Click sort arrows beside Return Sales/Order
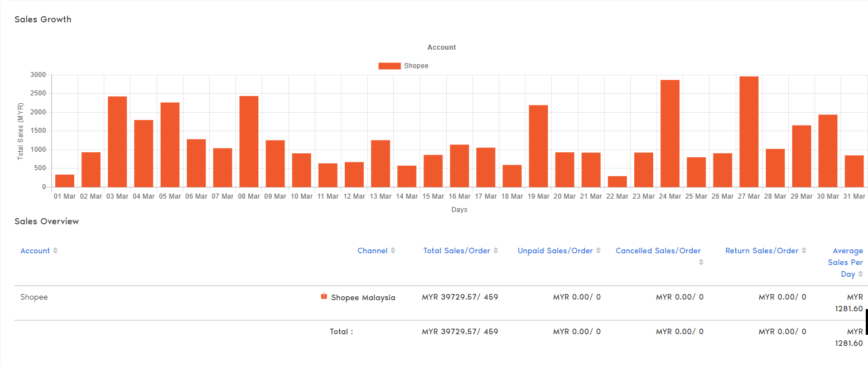868x366 pixels. [804, 251]
